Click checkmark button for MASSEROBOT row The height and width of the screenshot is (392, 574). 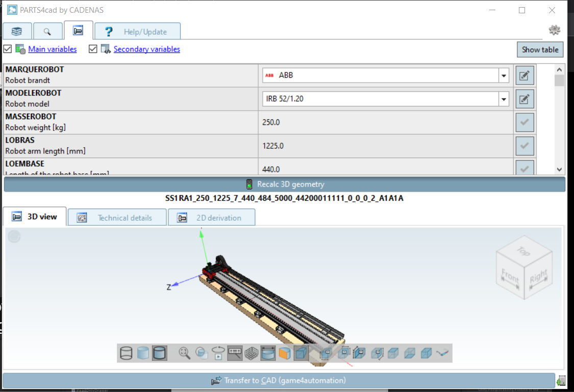pos(525,122)
